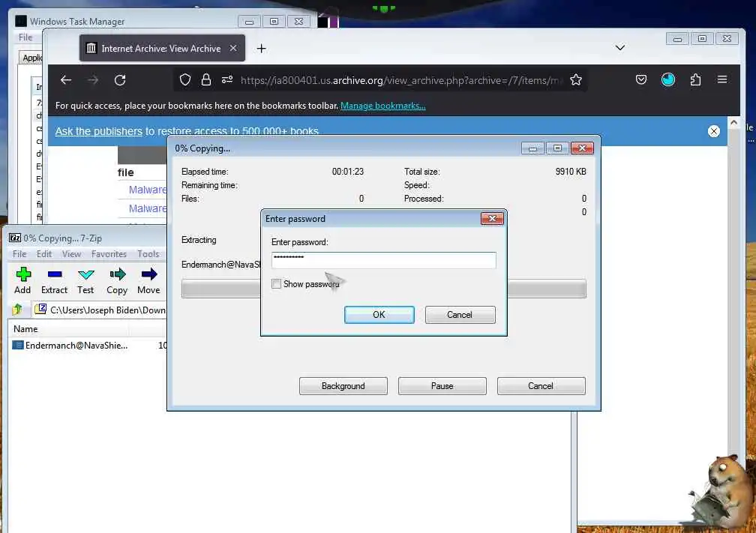
Task: Go back in the Firefox browser
Action: point(66,80)
